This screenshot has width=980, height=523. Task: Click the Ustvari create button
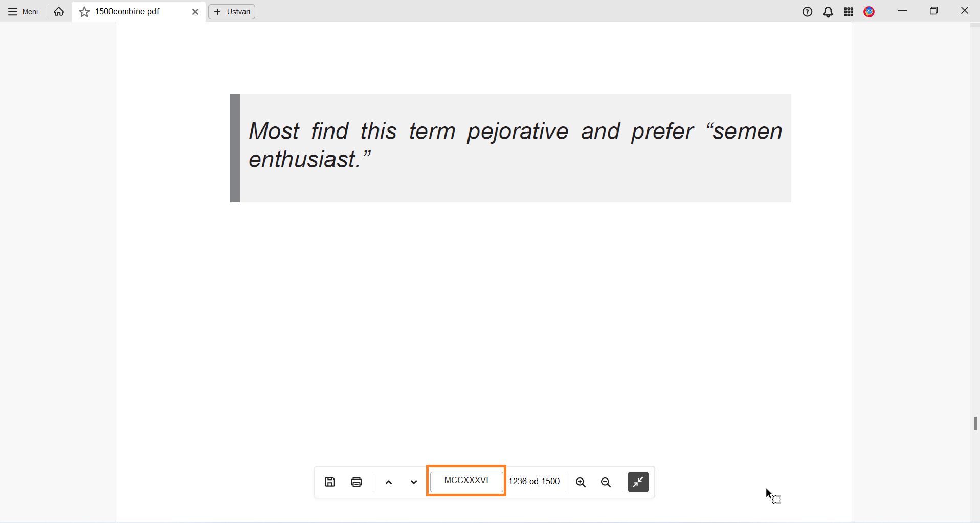[x=232, y=12]
